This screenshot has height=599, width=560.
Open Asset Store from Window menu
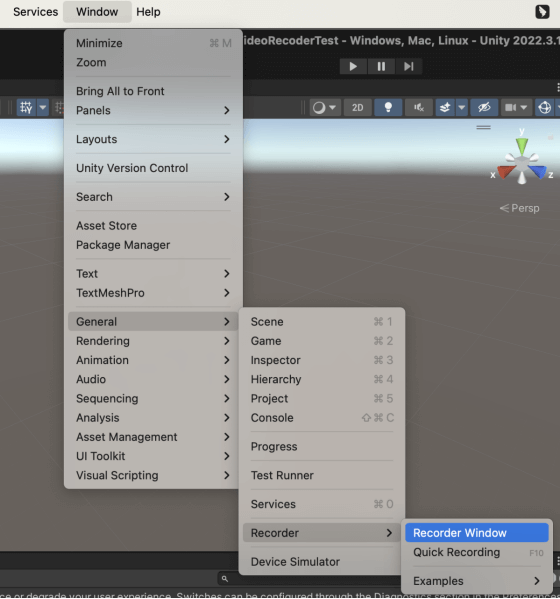point(153,226)
